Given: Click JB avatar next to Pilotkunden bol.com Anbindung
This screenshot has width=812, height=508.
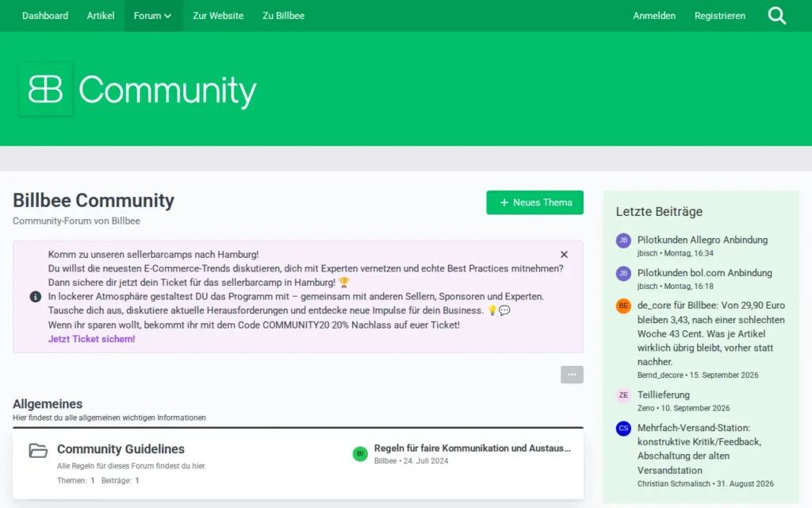Looking at the screenshot, I should (623, 273).
